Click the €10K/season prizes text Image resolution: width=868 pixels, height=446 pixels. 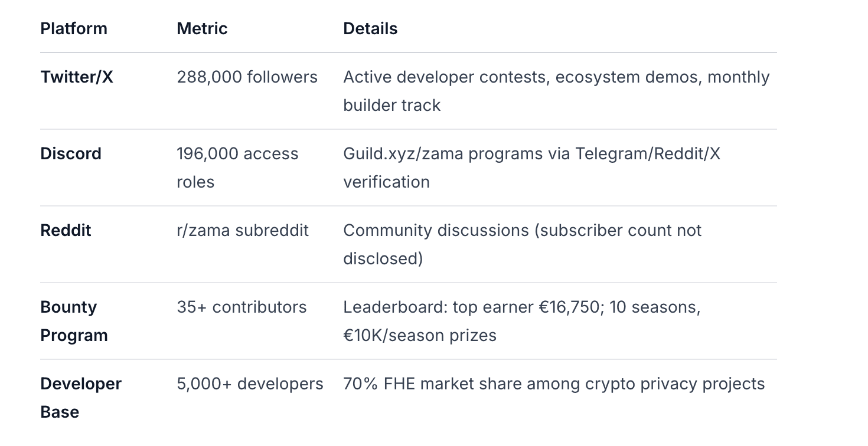(x=419, y=335)
